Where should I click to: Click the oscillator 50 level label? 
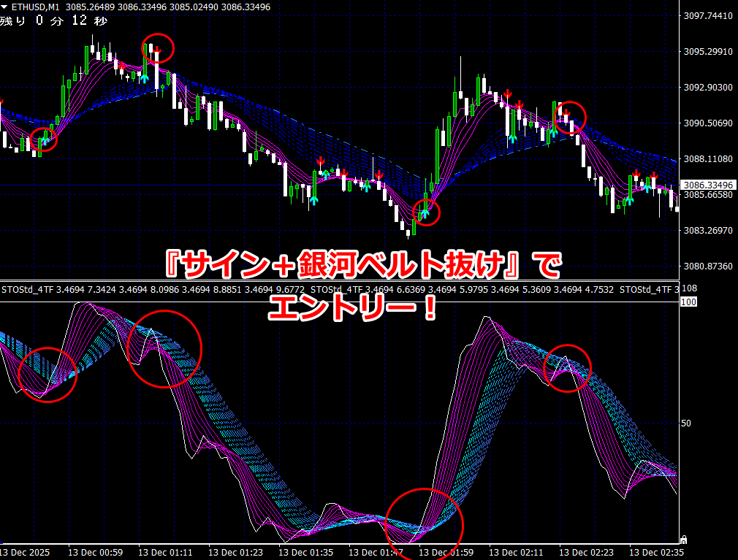tap(686, 423)
